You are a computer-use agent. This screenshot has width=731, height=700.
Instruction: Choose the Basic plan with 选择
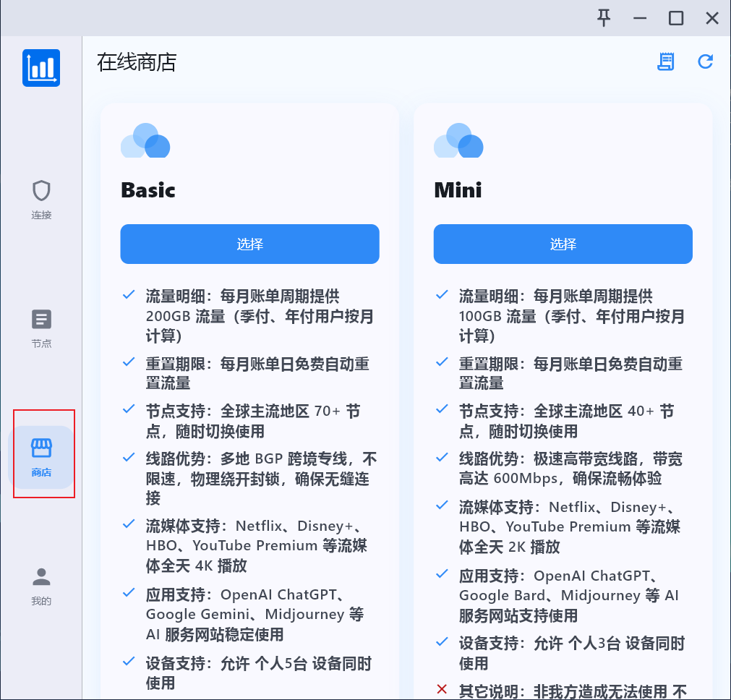[x=250, y=244]
